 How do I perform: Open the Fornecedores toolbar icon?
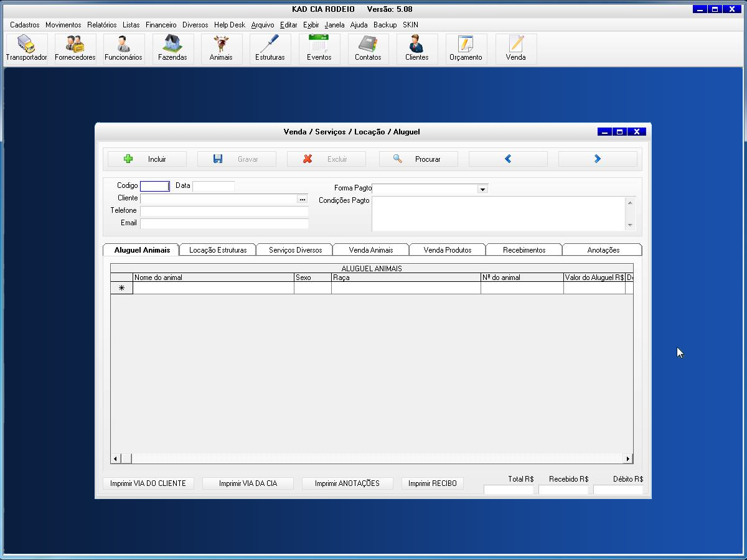(75, 49)
